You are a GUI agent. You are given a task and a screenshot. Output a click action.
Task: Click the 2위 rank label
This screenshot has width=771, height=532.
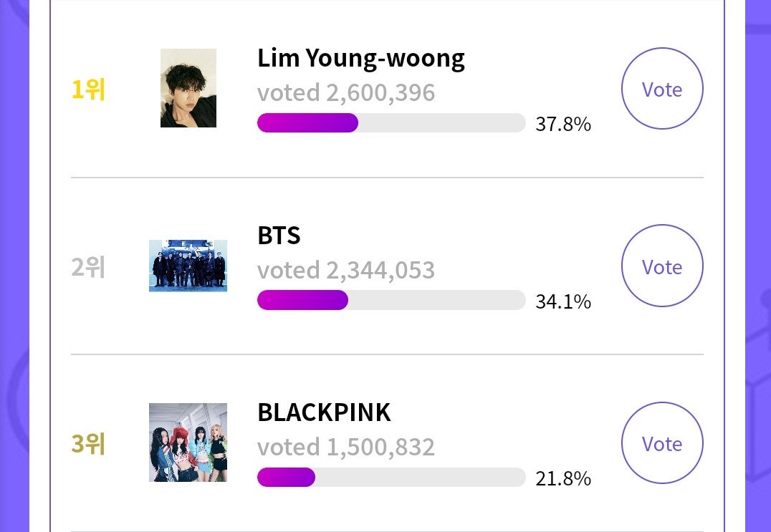click(87, 266)
